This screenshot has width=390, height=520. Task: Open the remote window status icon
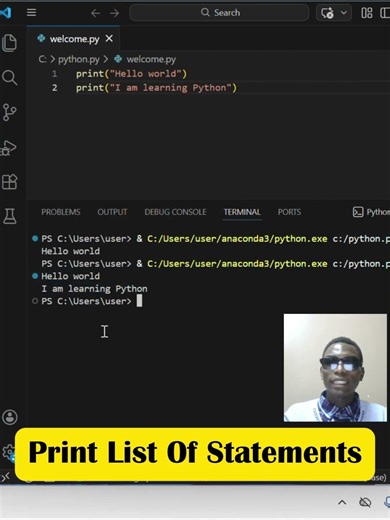pos(6,478)
